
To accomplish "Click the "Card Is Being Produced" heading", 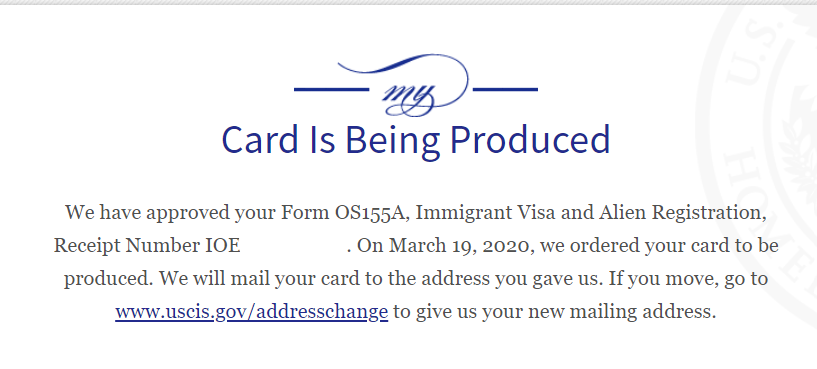I will 416,140.
